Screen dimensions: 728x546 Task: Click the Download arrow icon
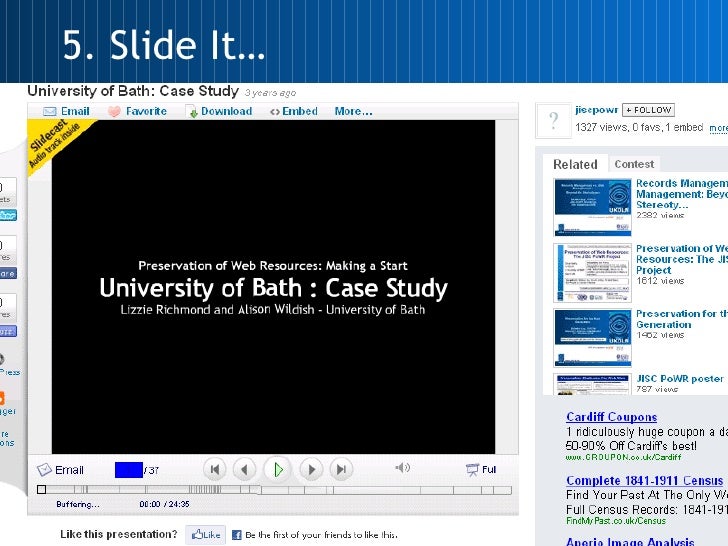pos(193,112)
